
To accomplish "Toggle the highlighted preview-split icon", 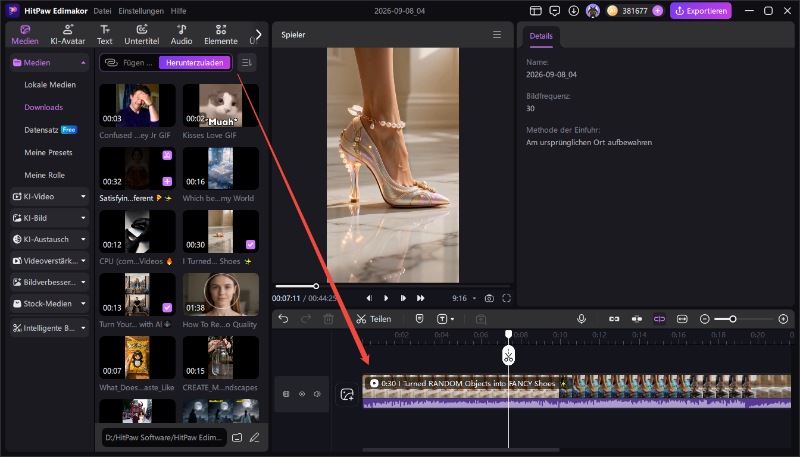I will pyautogui.click(x=659, y=319).
